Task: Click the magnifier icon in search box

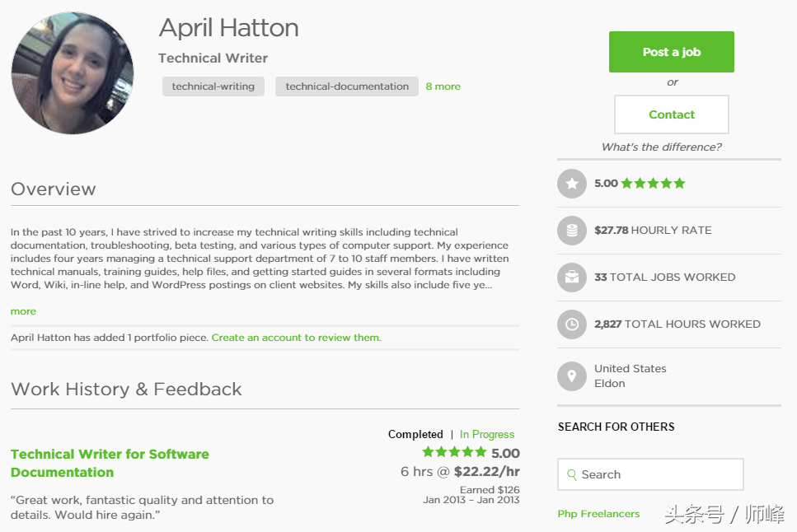Action: (572, 474)
